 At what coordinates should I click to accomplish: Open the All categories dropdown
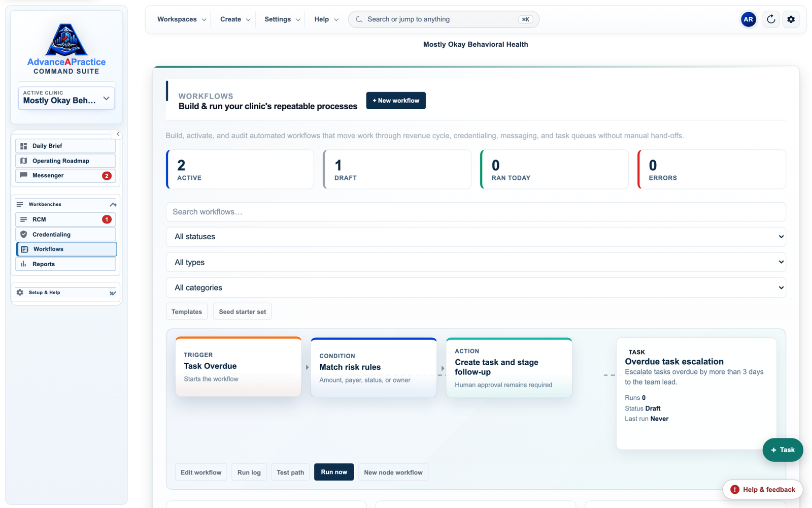coord(476,288)
